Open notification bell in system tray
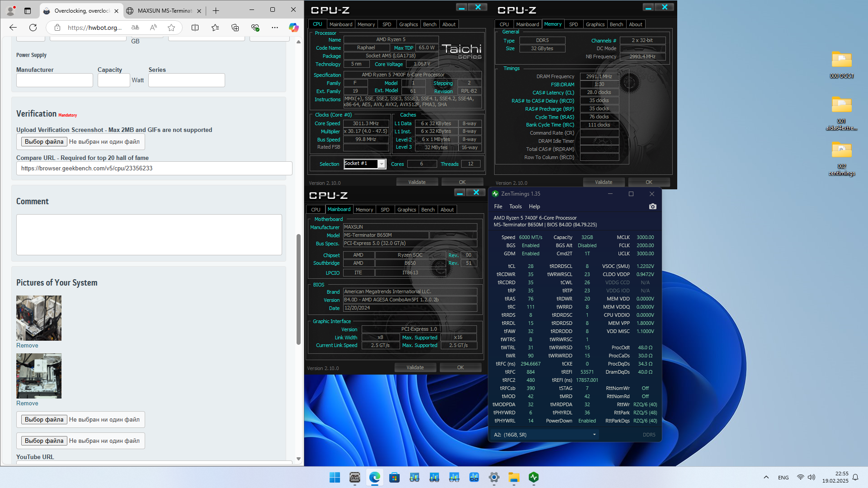The height and width of the screenshot is (488, 868). 855,477
